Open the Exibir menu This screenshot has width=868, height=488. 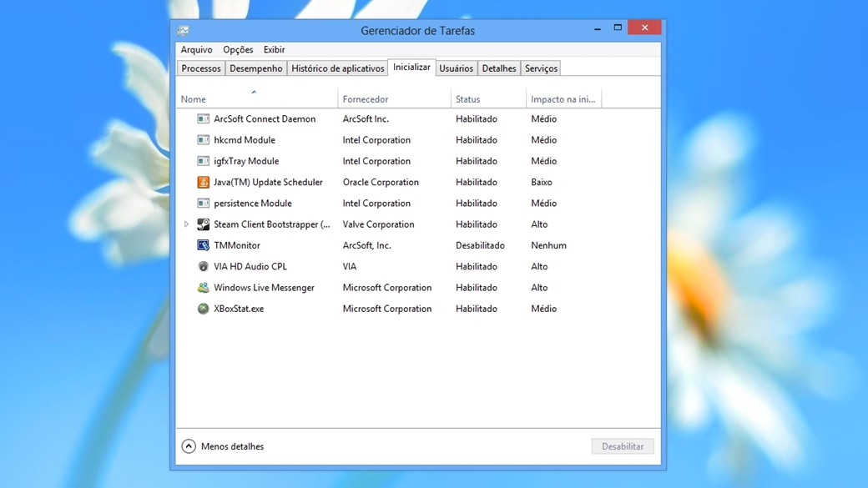pyautogui.click(x=274, y=50)
